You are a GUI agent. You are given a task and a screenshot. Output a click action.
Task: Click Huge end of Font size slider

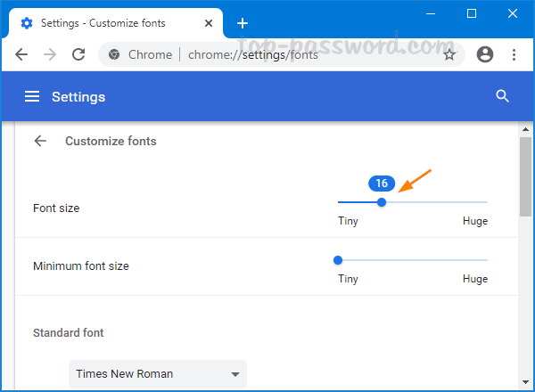click(486, 202)
